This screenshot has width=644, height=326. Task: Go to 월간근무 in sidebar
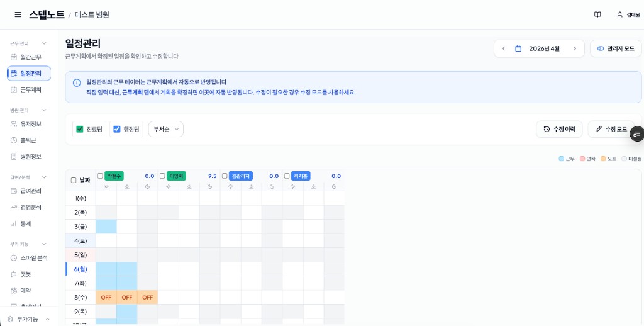pyautogui.click(x=29, y=57)
